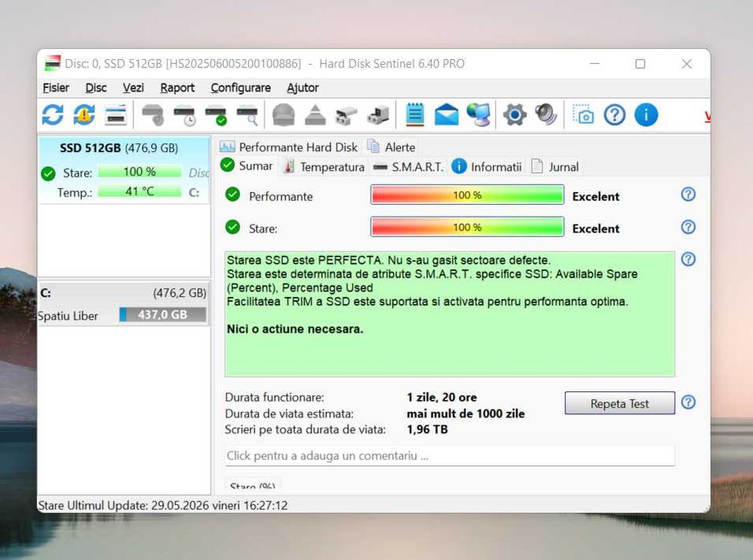The image size is (753, 560).
Task: Click the gray hard disk with shield icon
Action: point(153,114)
